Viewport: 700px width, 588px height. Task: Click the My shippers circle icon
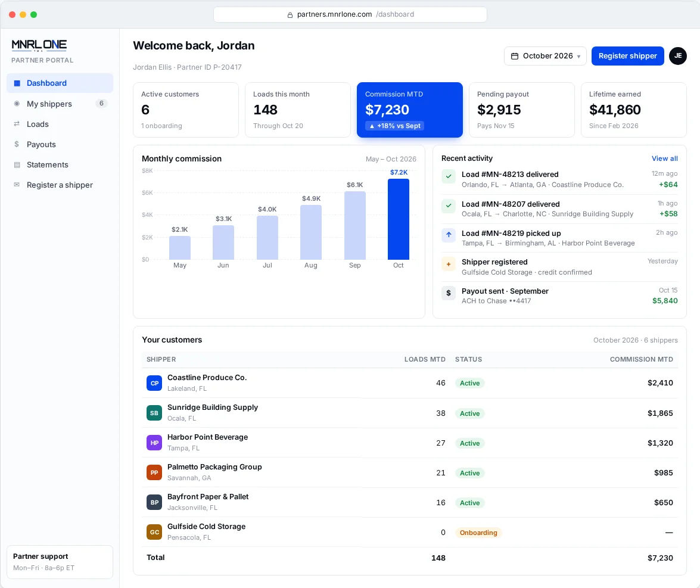pos(17,104)
